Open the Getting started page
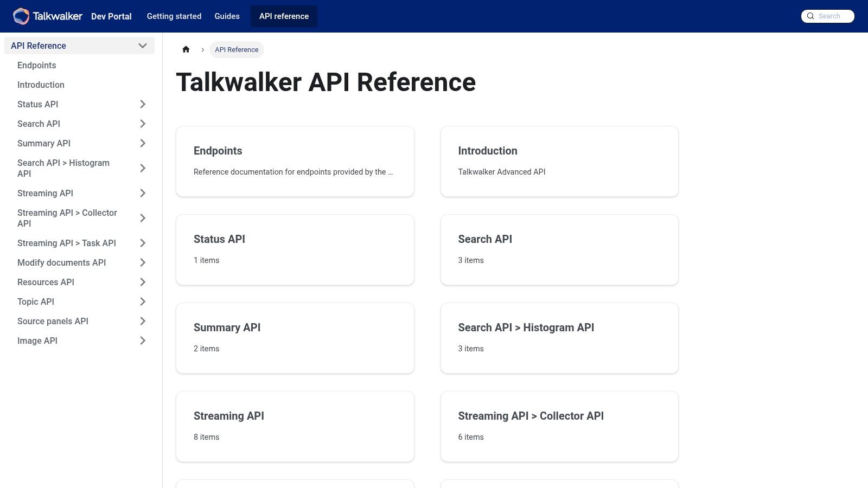 click(x=174, y=16)
